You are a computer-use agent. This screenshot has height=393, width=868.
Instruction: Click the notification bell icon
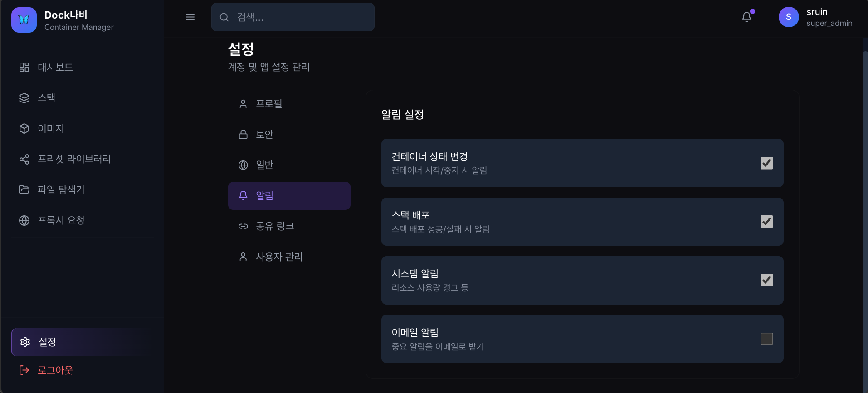point(746,16)
